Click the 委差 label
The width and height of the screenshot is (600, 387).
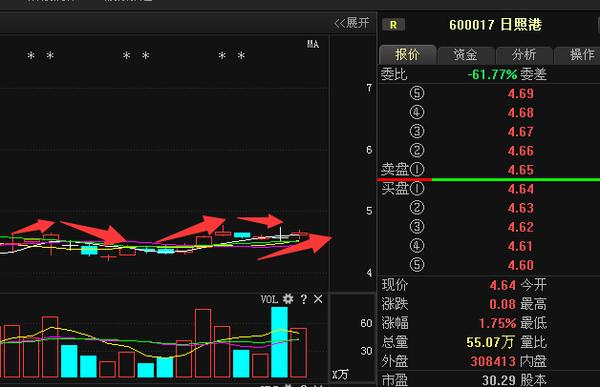coord(533,74)
